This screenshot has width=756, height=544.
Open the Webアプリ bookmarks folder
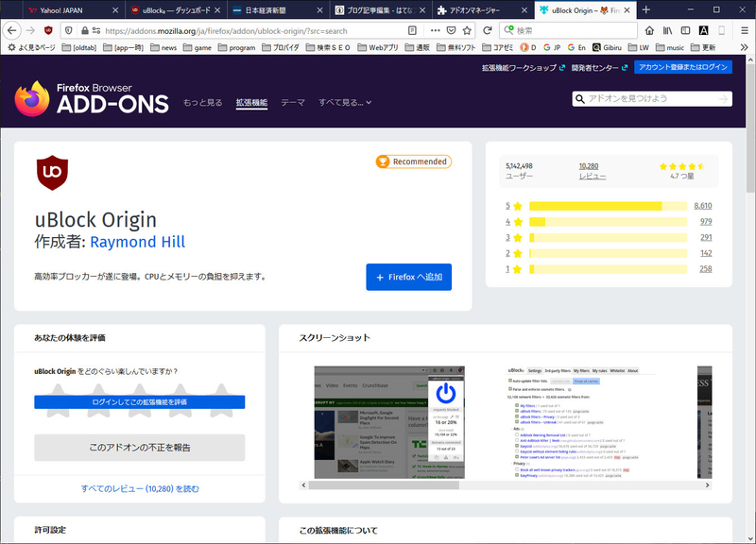point(378,47)
